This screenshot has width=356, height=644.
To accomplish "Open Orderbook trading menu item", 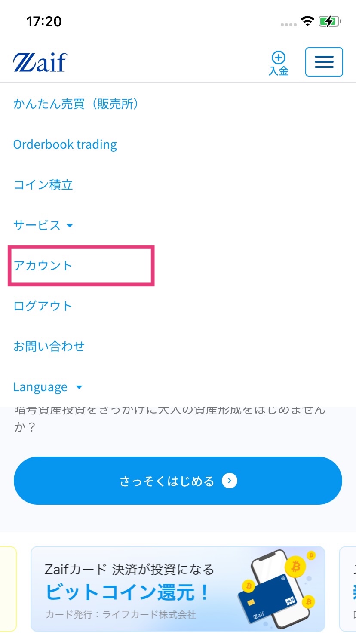I will [65, 144].
